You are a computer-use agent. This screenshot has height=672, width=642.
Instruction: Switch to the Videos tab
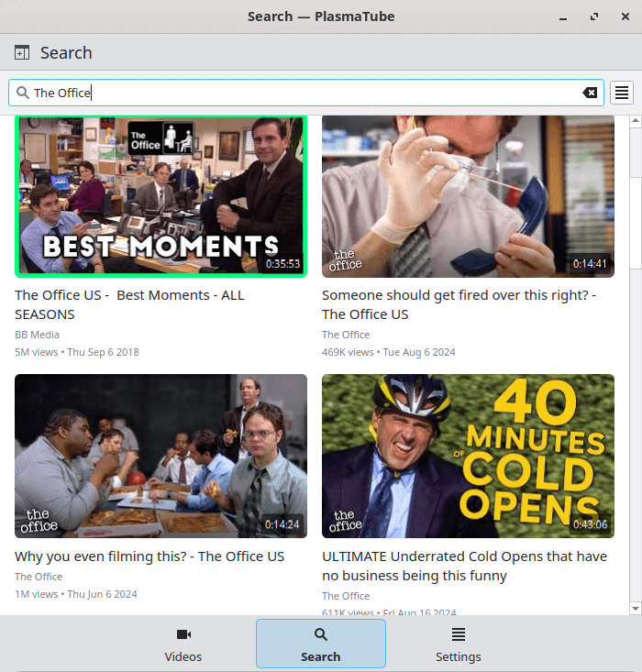point(183,644)
